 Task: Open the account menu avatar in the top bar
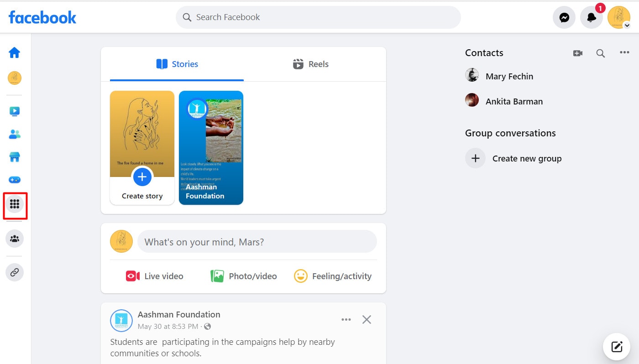point(619,17)
